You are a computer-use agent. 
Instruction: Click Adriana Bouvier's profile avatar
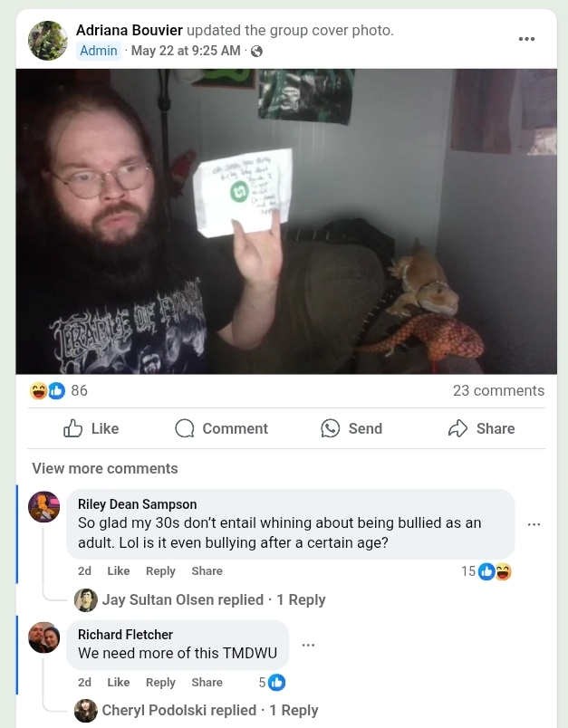click(48, 41)
